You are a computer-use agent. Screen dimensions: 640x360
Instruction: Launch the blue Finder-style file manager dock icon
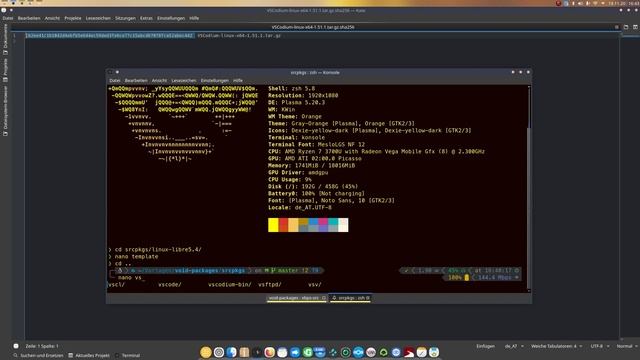pos(231,352)
